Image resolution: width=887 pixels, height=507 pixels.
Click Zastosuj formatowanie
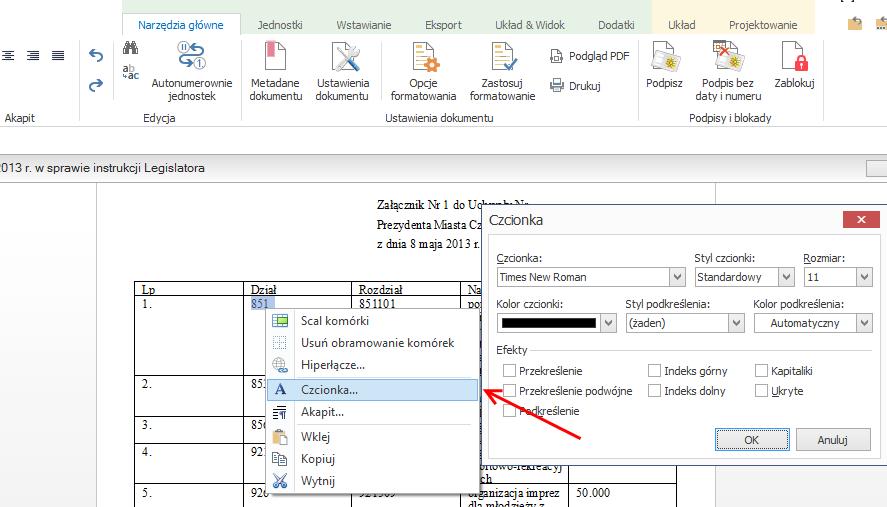point(502,71)
